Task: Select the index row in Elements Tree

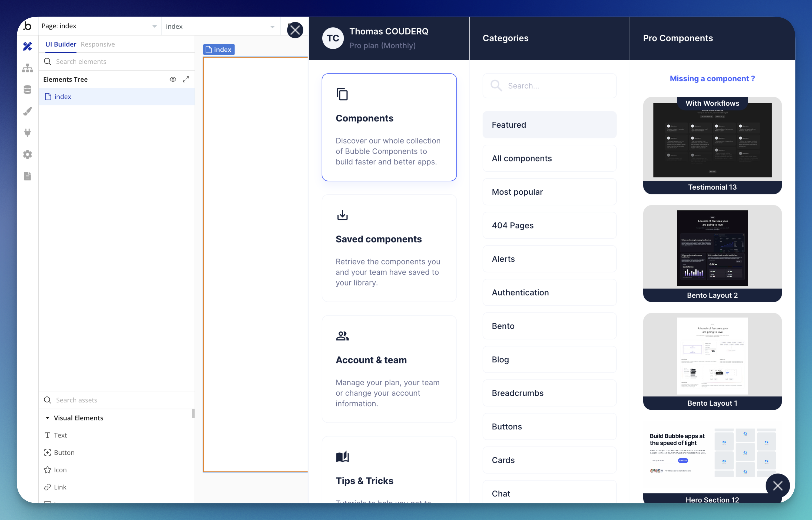Action: pos(117,97)
